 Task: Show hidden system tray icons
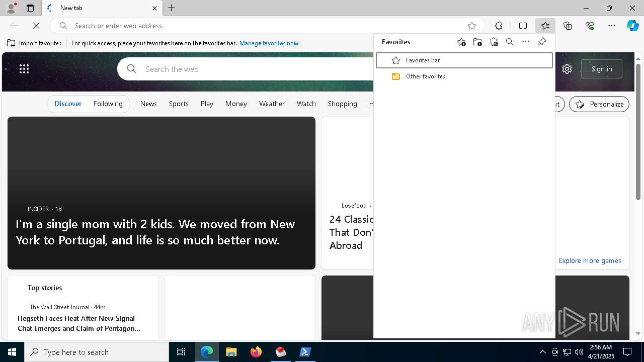pyautogui.click(x=542, y=352)
